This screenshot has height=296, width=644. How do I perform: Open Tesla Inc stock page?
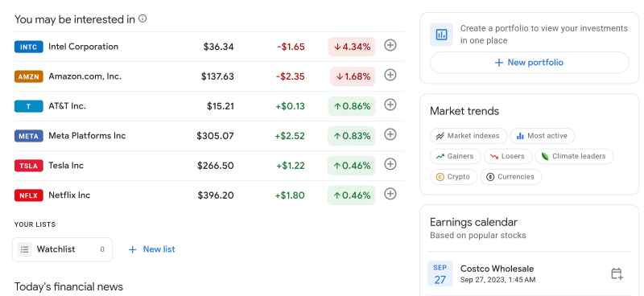coord(209,166)
